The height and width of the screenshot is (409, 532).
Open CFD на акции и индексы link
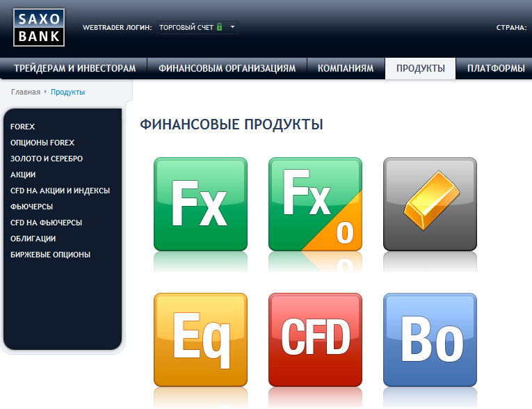[61, 191]
